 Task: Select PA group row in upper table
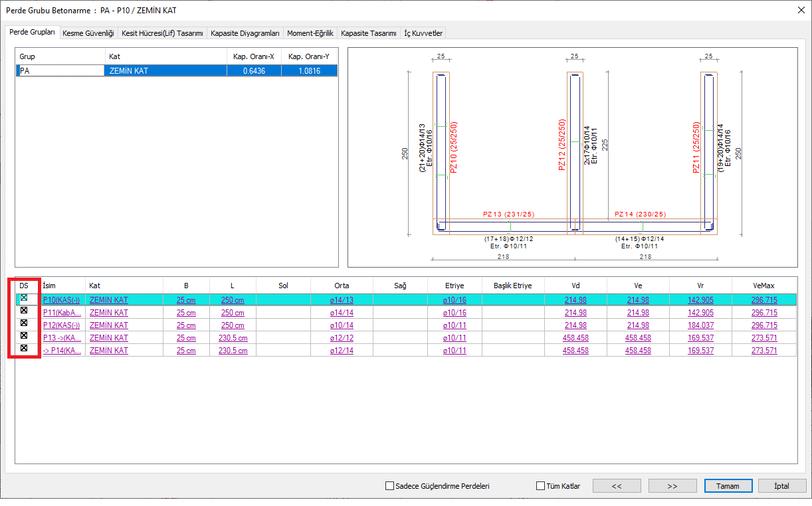click(x=177, y=70)
